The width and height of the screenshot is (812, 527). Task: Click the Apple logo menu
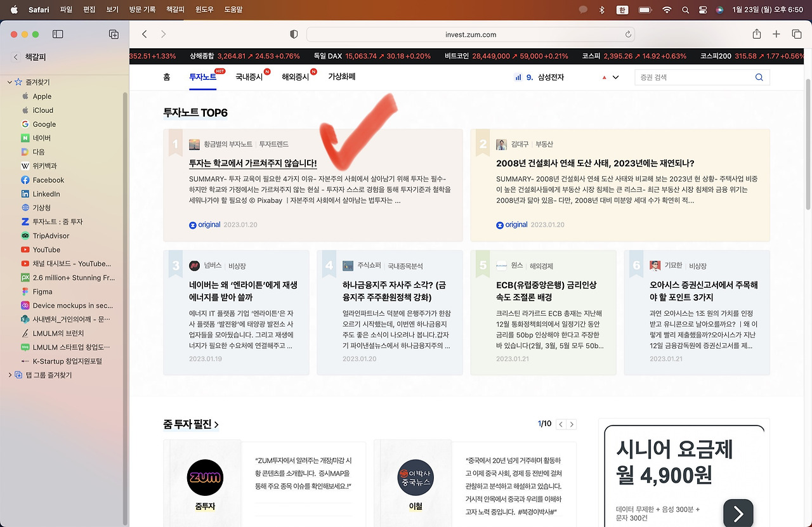click(x=15, y=10)
